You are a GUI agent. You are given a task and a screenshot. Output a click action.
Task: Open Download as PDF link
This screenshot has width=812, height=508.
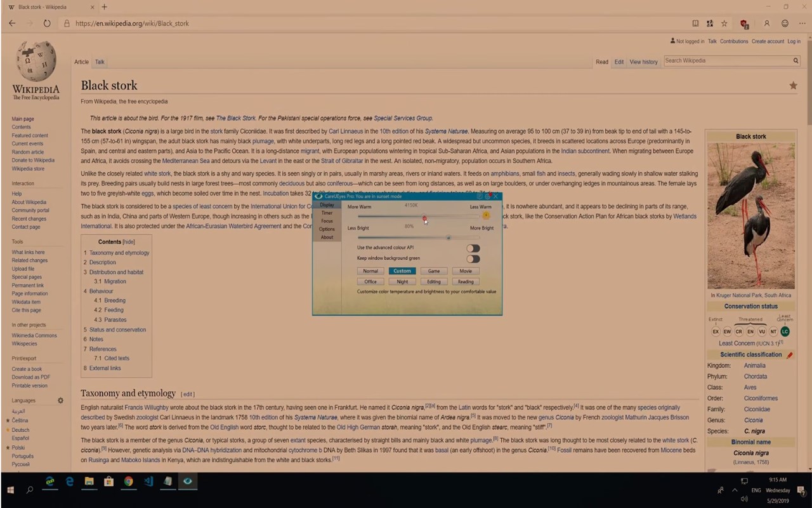pyautogui.click(x=30, y=377)
